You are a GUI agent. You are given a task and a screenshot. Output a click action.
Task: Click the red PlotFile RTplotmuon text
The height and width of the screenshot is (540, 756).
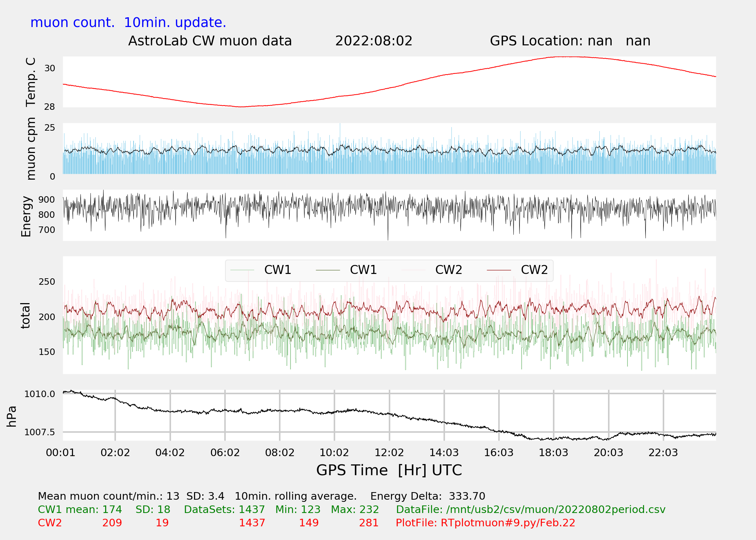pos(485,523)
